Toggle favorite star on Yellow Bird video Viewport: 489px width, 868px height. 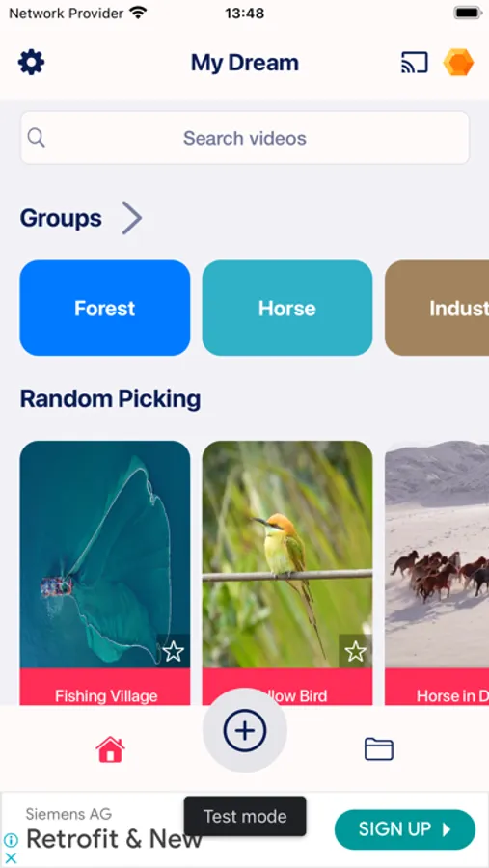(x=356, y=652)
